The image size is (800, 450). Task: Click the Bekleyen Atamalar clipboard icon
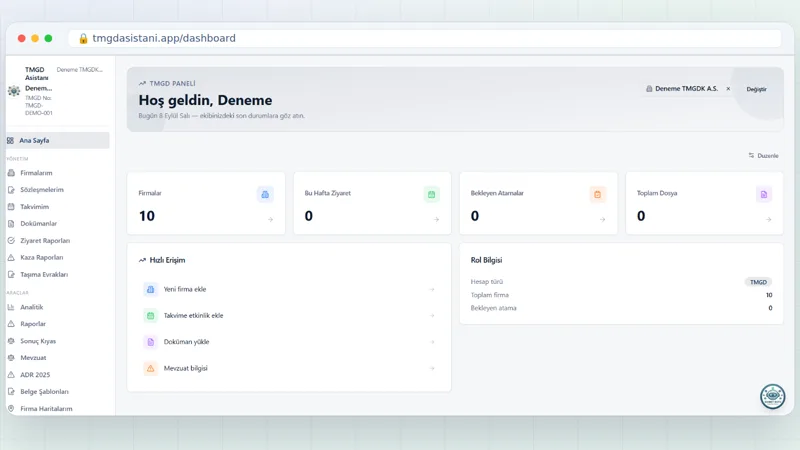[597, 194]
